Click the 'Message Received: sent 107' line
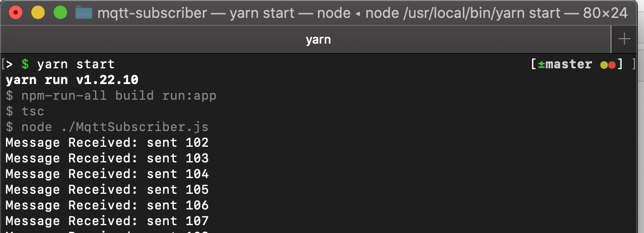 pos(107,221)
